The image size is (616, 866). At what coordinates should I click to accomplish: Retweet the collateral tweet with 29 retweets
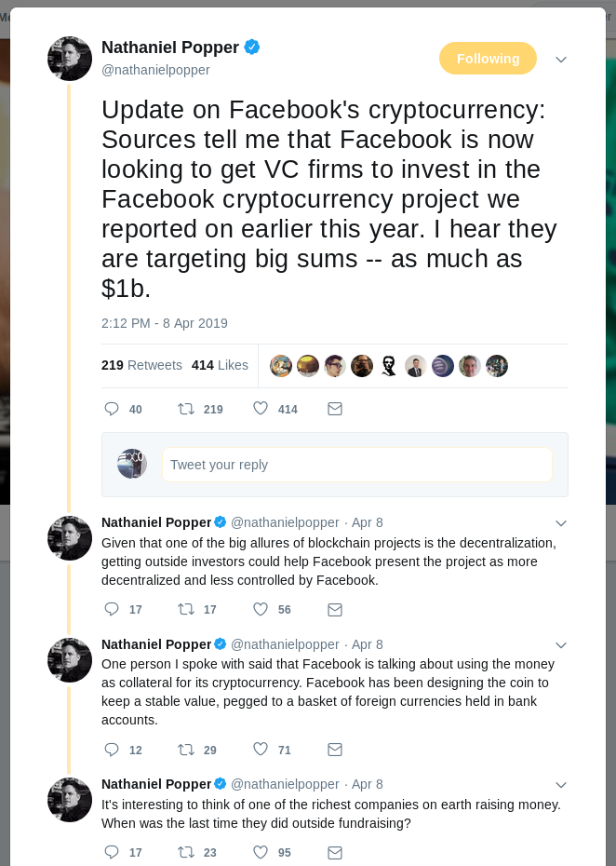click(185, 750)
